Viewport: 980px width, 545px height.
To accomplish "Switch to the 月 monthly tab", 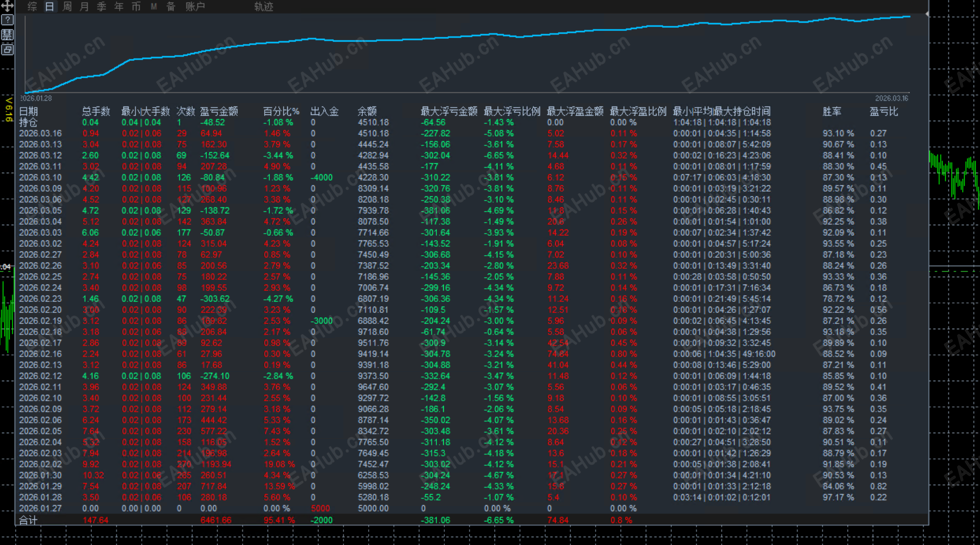I will tap(85, 6).
